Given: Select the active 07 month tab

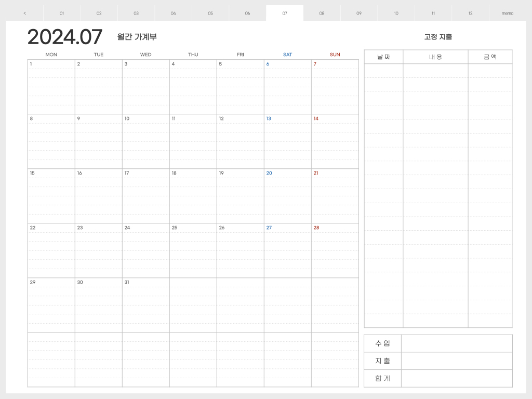Looking at the screenshot, I should pyautogui.click(x=285, y=13).
